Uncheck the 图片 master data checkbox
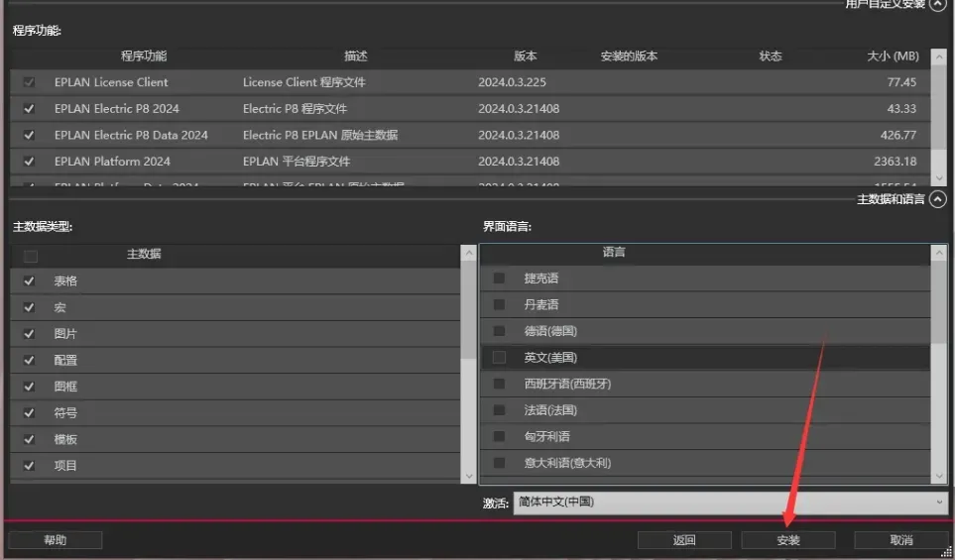The width and height of the screenshot is (955, 560). [x=29, y=334]
